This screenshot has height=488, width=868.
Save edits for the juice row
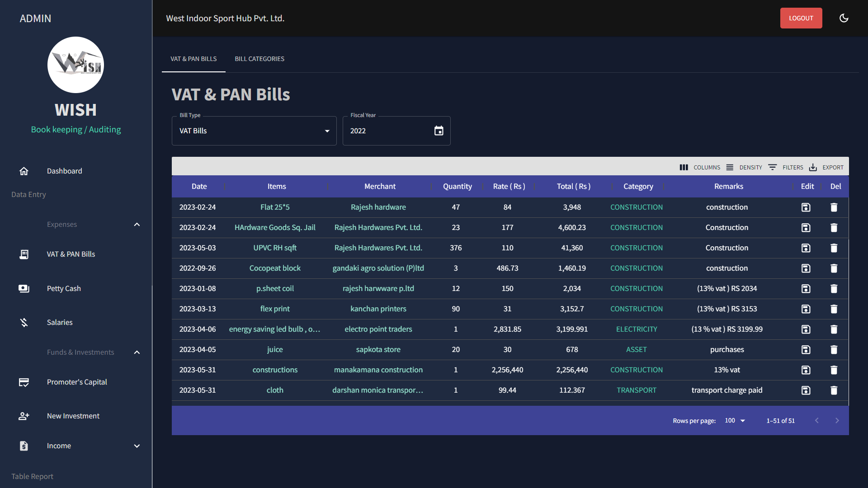tap(806, 350)
